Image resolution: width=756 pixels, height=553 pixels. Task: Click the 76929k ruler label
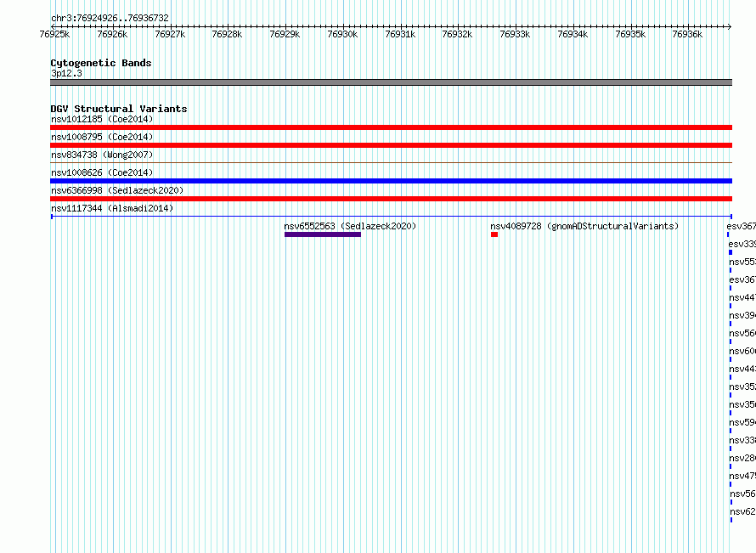tap(285, 34)
